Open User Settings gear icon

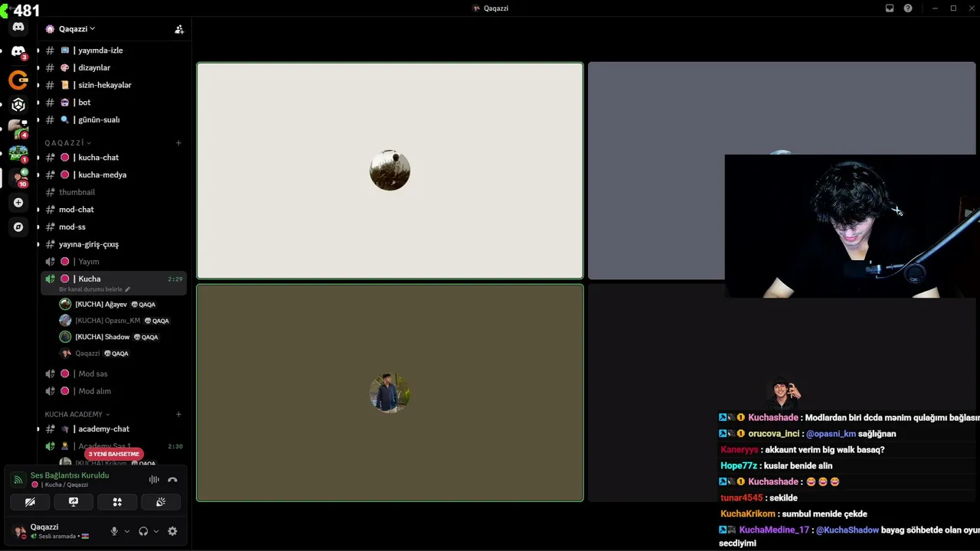(x=172, y=531)
